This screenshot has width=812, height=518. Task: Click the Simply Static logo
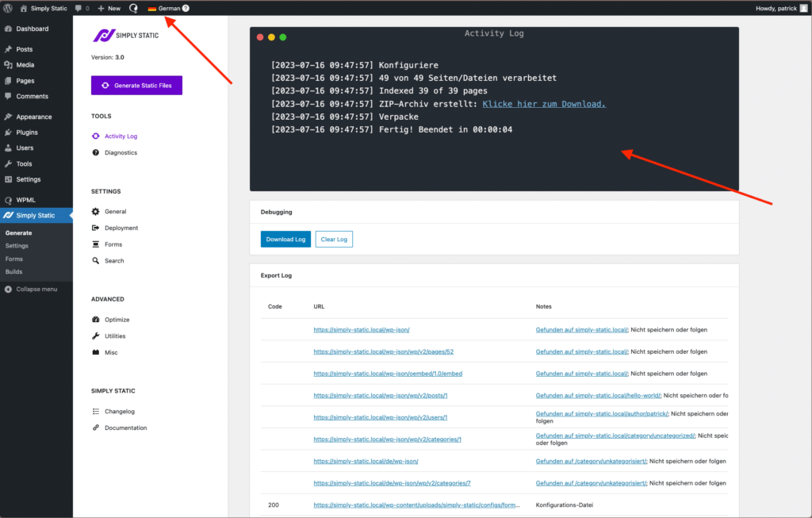tap(125, 35)
